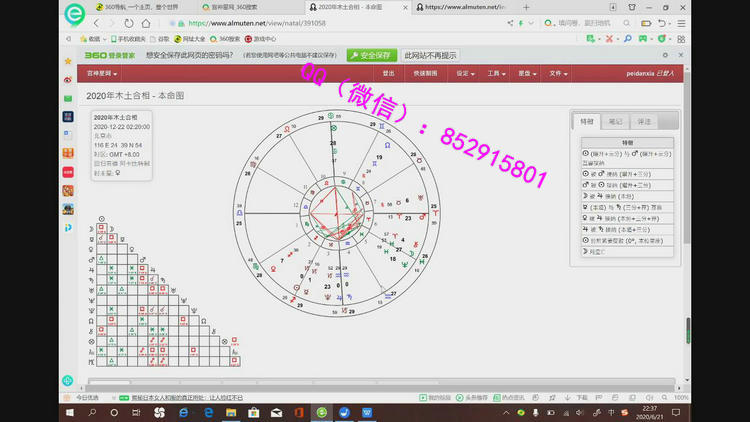Click the green 安全保存 button

pyautogui.click(x=371, y=55)
